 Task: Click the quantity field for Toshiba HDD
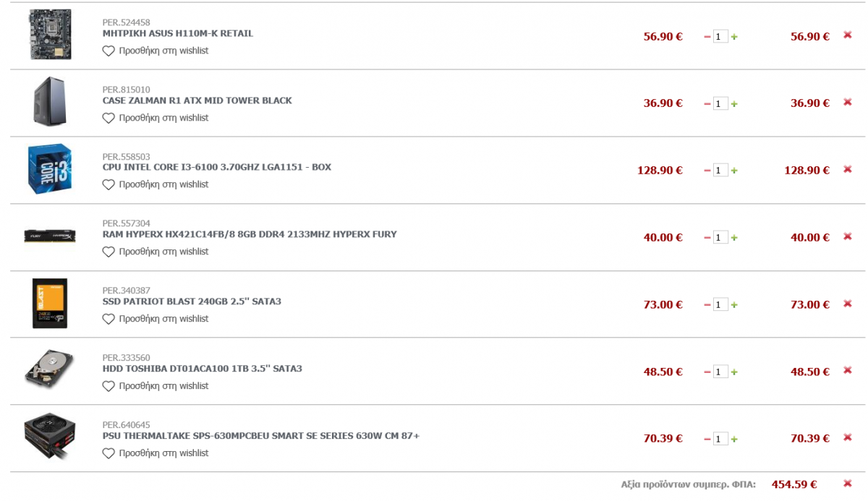coord(720,372)
